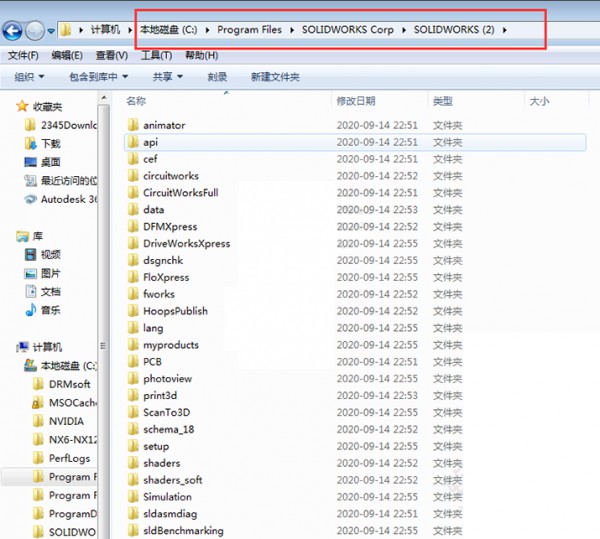Select the 计算机 icon in navigation pane
Image resolution: width=600 pixels, height=539 pixels.
click(x=22, y=347)
